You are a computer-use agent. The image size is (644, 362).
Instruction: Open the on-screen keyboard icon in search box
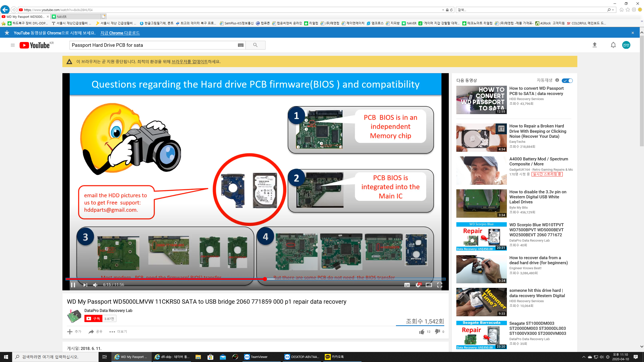[241, 45]
